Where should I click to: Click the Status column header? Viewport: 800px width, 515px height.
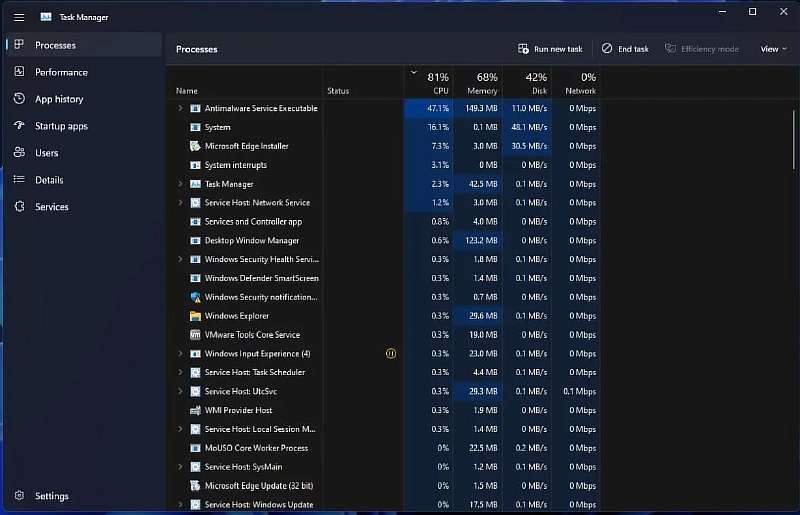point(363,83)
